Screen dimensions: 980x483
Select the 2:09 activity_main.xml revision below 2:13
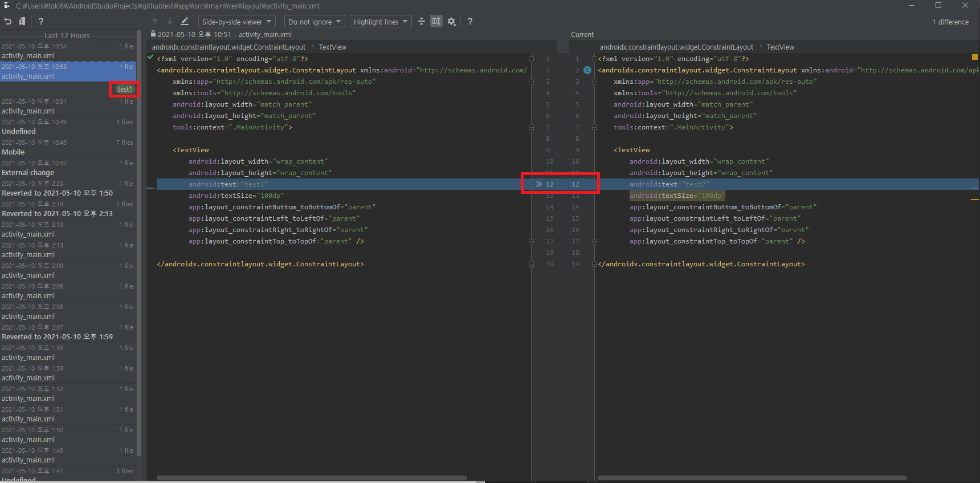click(x=68, y=270)
